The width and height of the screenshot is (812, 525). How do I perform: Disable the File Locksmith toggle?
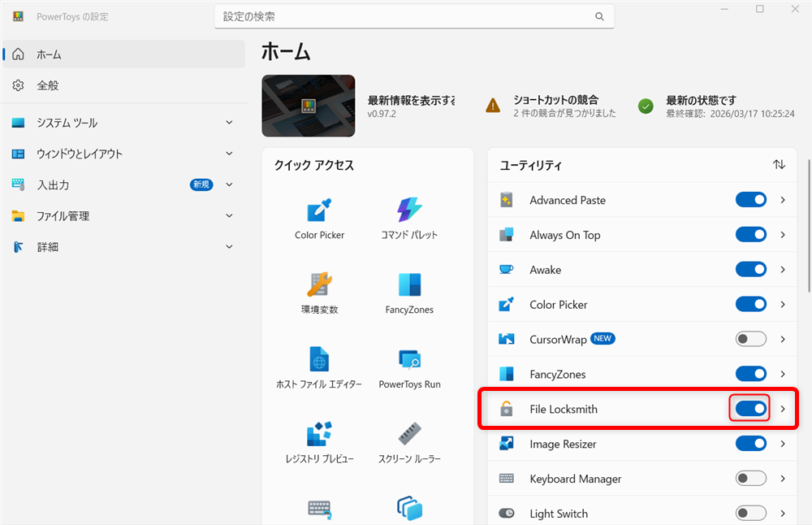click(750, 408)
